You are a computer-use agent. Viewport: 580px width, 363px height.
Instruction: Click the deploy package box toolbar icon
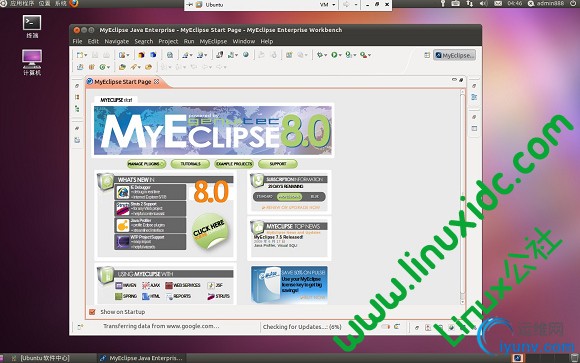(x=141, y=55)
